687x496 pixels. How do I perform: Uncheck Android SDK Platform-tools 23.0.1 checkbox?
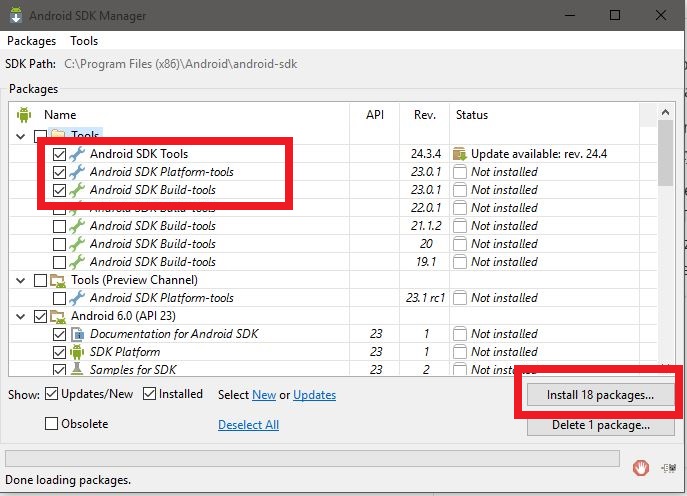click(59, 172)
